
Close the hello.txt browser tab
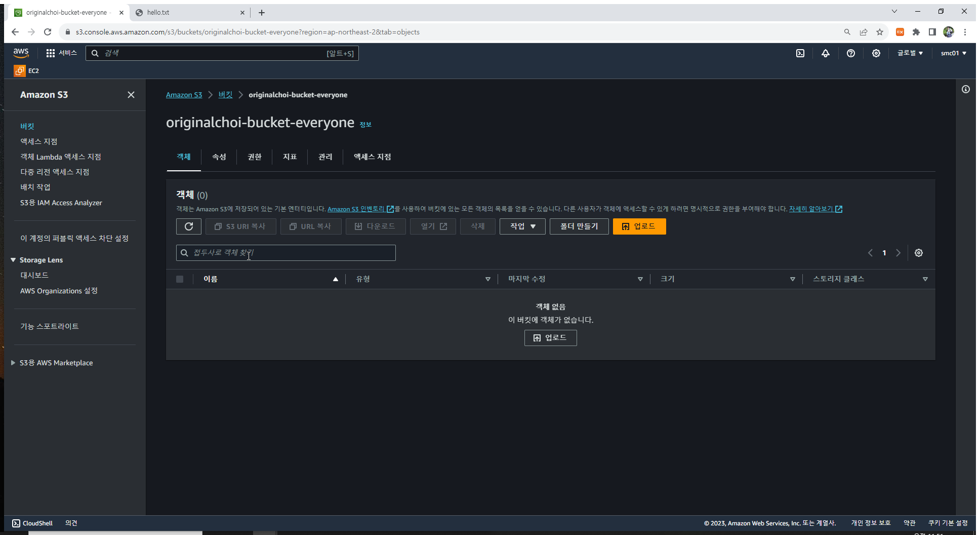click(x=242, y=13)
